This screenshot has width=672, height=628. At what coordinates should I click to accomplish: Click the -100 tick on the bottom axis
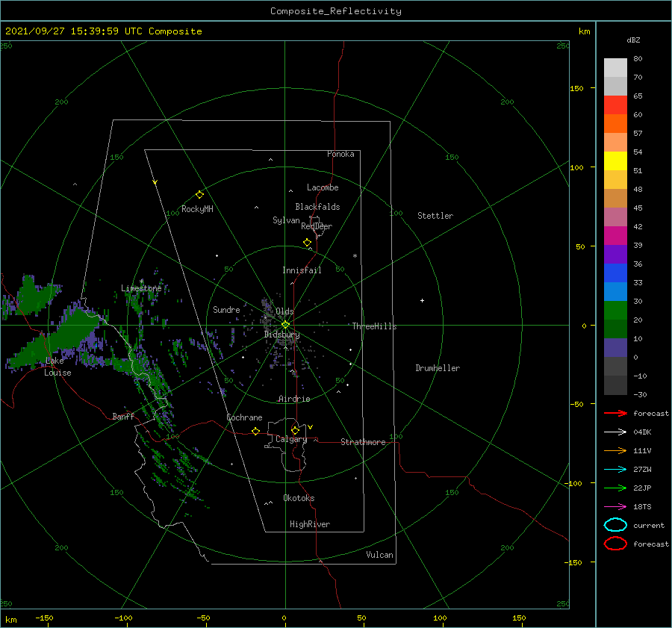123,618
